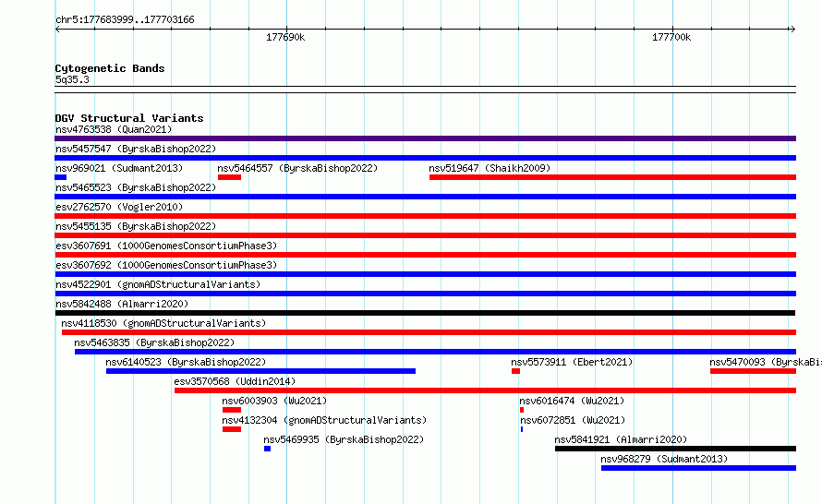Open the esv3607692 1000Genomes label
822x504 pixels.
[x=166, y=265]
